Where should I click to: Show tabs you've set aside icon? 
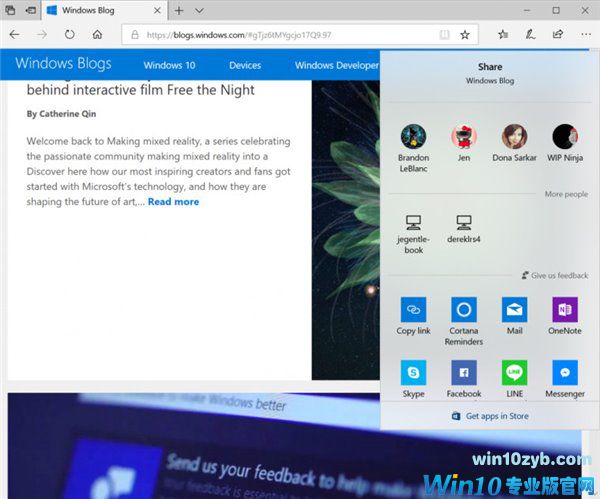pos(11,10)
